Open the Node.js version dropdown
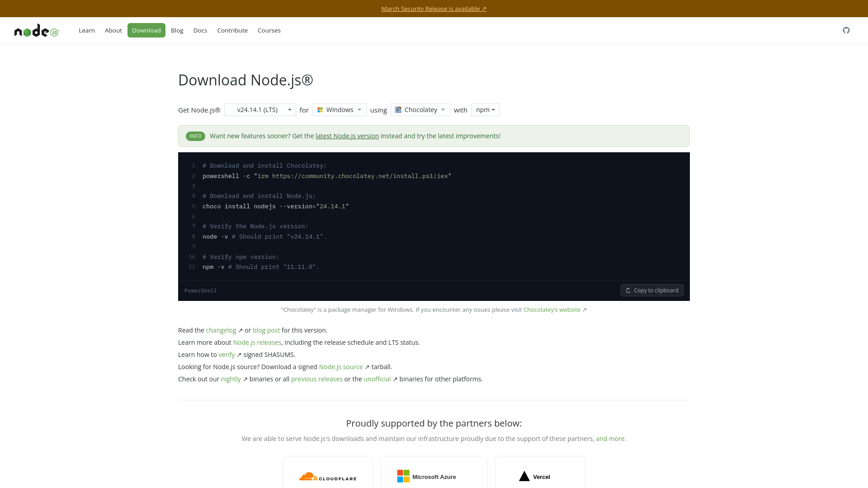868x488 pixels. pyautogui.click(x=260, y=110)
